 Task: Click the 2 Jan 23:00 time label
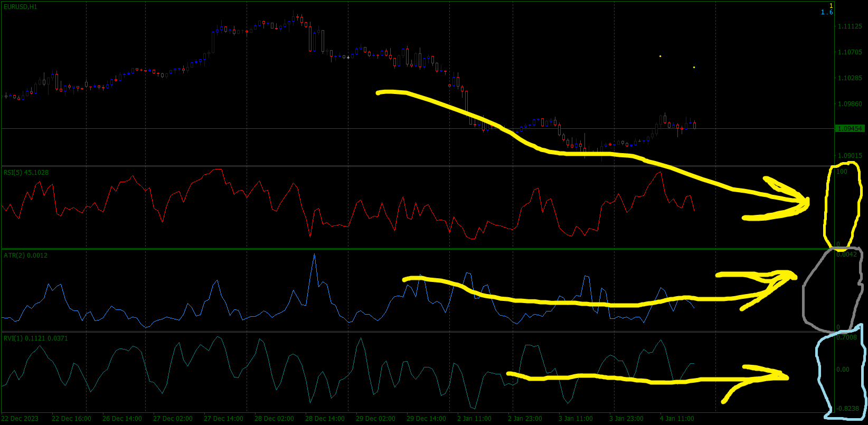(x=525, y=419)
